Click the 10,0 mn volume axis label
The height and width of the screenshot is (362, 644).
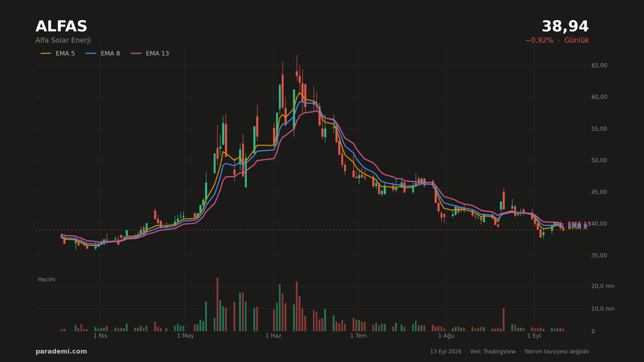tap(603, 309)
